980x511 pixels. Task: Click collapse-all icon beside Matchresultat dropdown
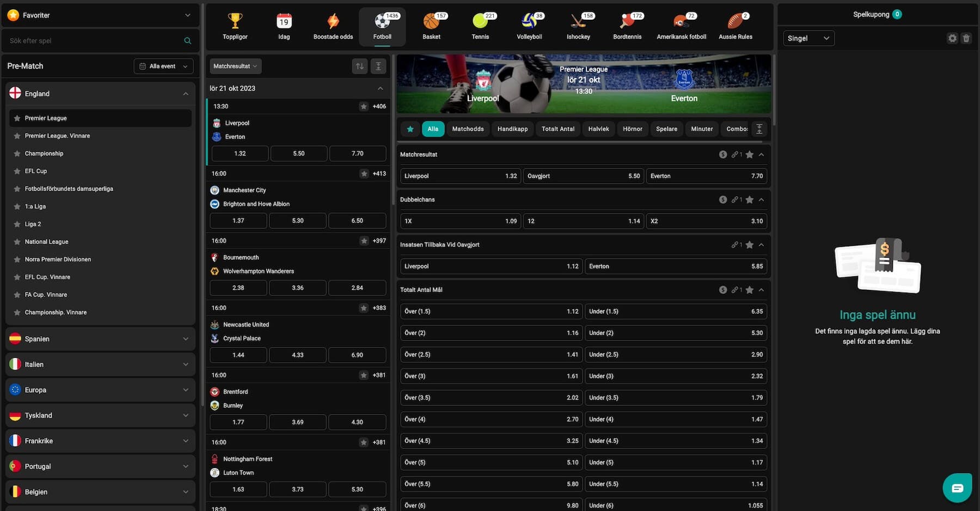[378, 66]
